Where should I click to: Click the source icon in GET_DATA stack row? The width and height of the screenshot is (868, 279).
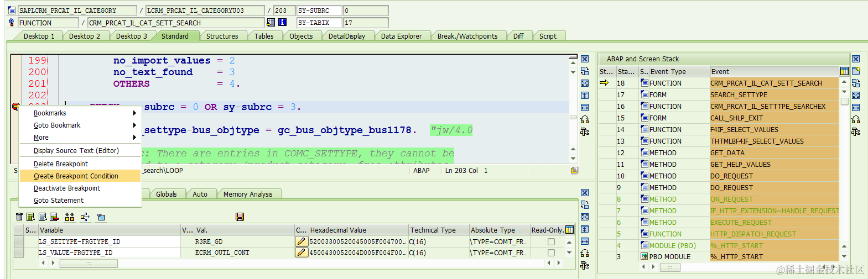(644, 152)
